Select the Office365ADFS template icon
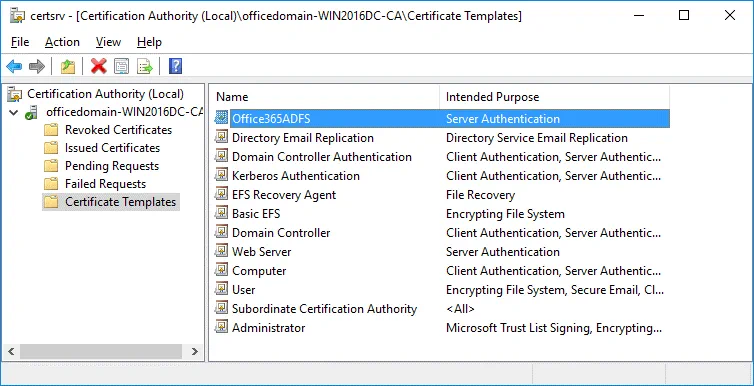Image resolution: width=754 pixels, height=386 pixels. (x=221, y=118)
